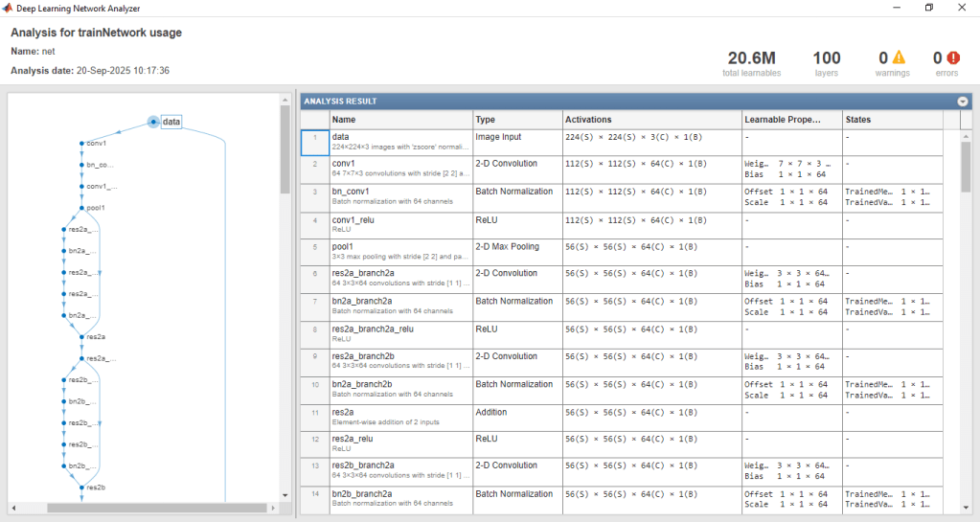Click the res2a addition node in the graph

click(82, 337)
